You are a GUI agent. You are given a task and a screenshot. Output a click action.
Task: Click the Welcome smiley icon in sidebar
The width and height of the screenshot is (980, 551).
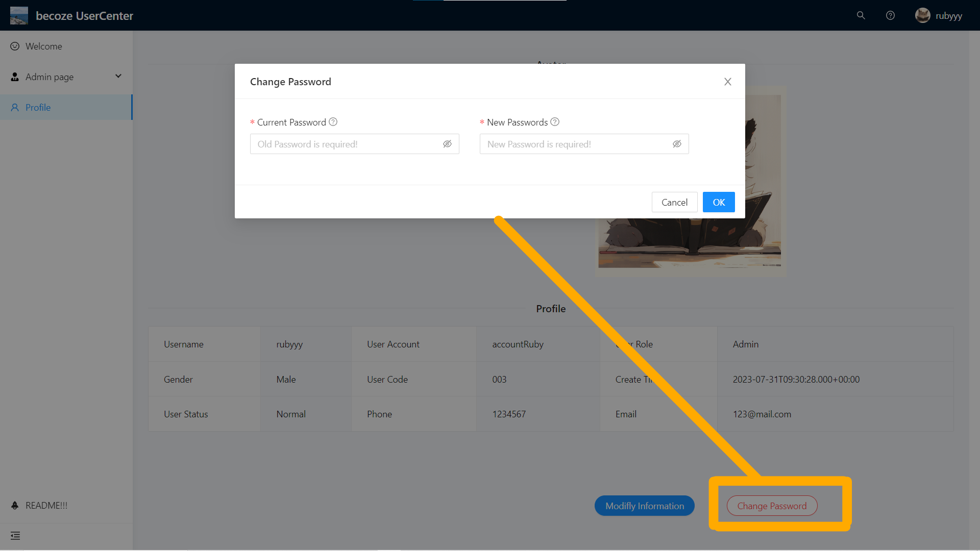[15, 46]
